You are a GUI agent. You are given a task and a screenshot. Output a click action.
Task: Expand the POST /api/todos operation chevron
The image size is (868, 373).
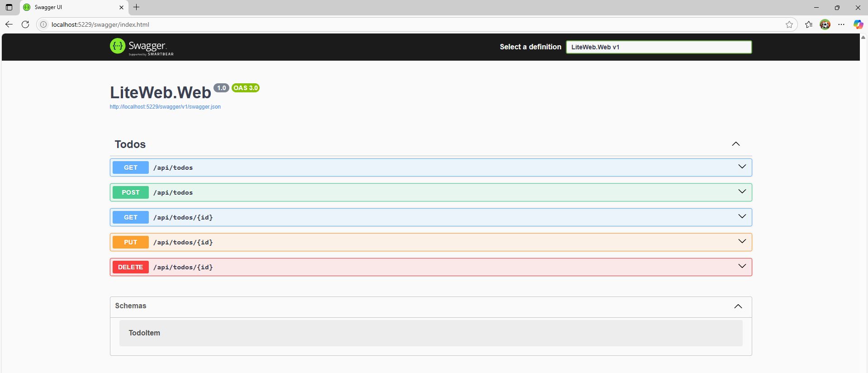coord(742,192)
